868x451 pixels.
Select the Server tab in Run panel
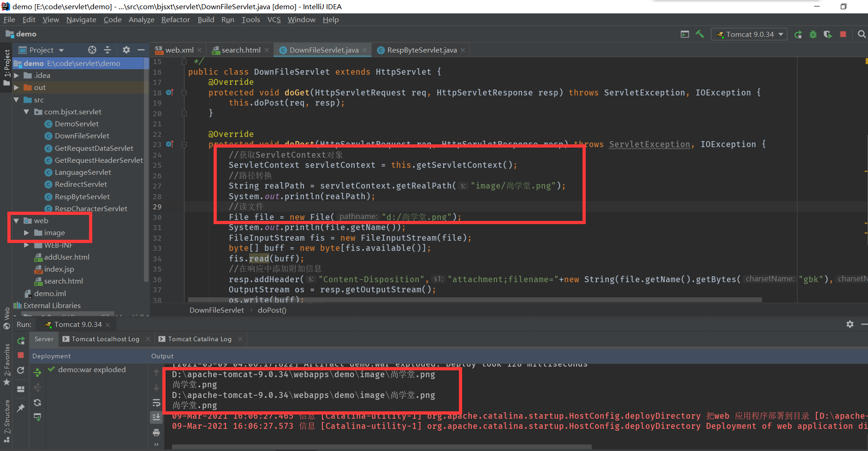(x=44, y=339)
